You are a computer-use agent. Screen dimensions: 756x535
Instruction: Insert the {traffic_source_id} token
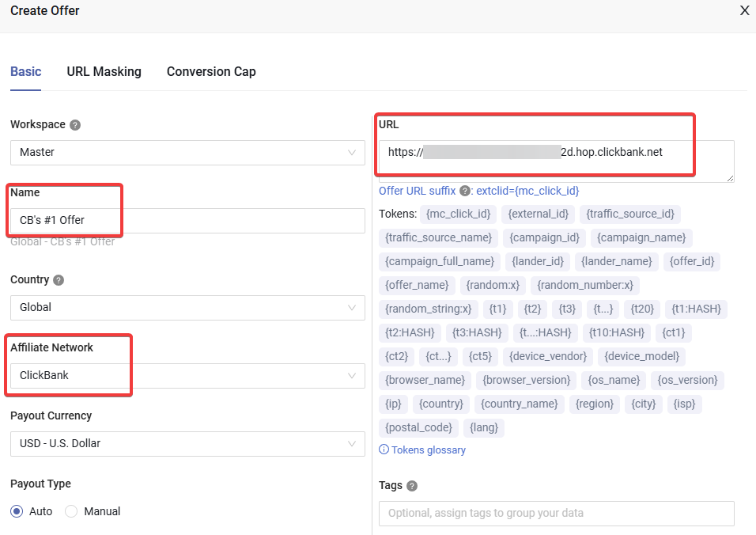click(630, 214)
